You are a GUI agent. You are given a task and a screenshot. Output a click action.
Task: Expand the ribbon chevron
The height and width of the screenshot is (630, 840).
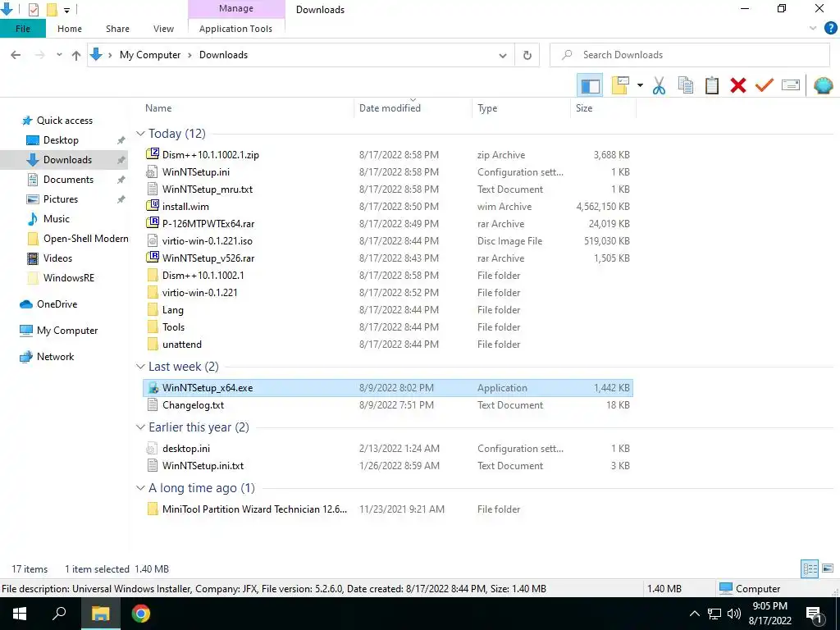pyautogui.click(x=813, y=29)
